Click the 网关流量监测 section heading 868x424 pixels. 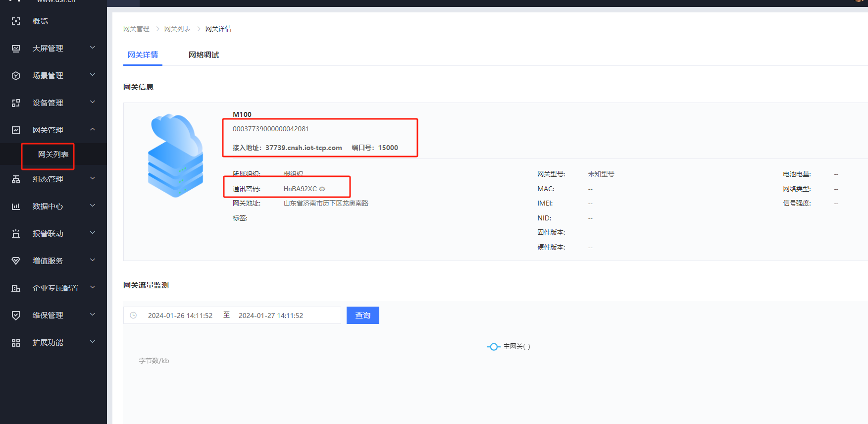coord(146,285)
